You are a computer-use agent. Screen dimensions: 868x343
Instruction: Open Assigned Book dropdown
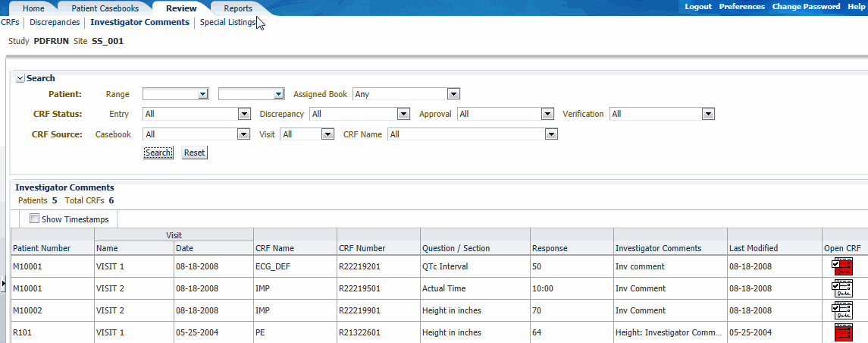pos(454,94)
